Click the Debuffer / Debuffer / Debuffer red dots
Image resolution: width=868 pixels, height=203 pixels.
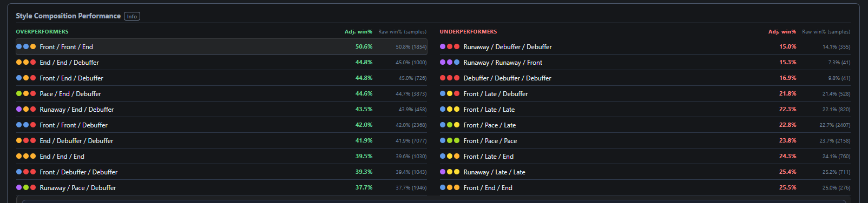pyautogui.click(x=450, y=78)
